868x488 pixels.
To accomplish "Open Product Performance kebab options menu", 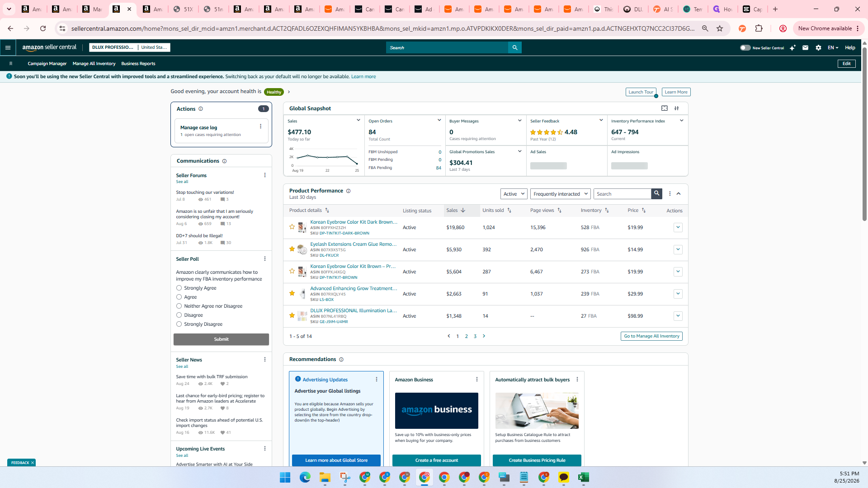I will [x=670, y=193].
